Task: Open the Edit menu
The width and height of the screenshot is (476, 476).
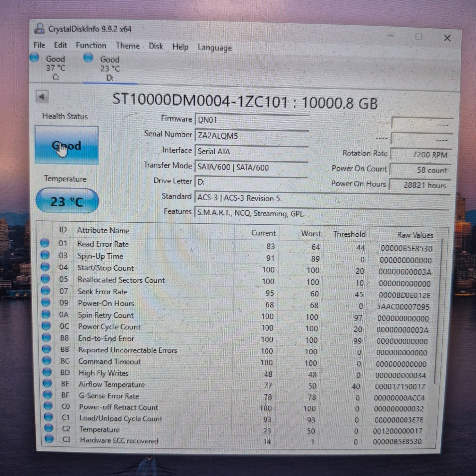Action: point(60,45)
